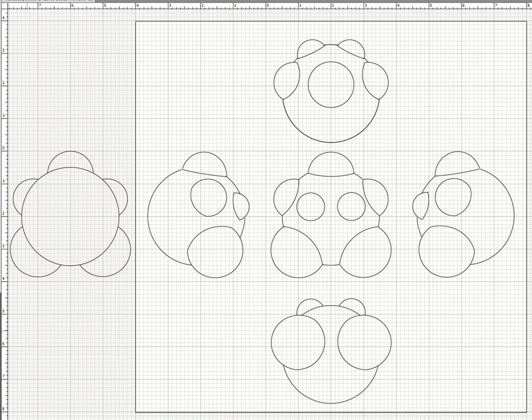This screenshot has width=532, height=420.
Task: Select the eye shape in right side view
Action: [453, 197]
